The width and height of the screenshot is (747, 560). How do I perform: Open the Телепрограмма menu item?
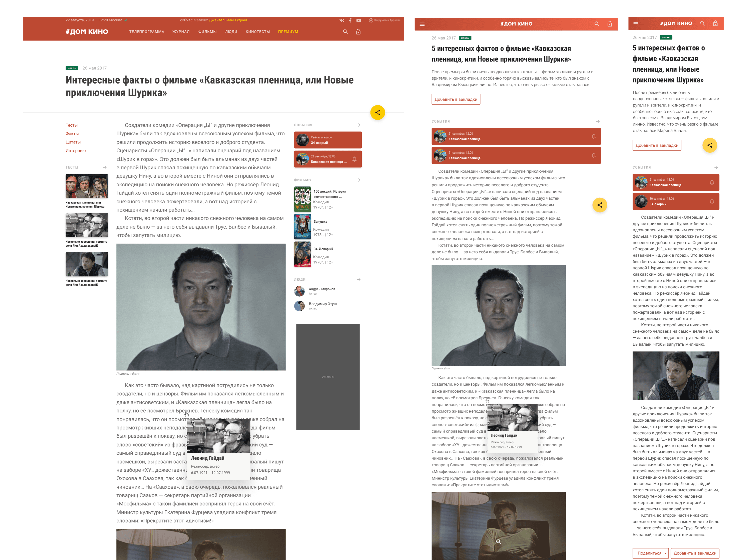pyautogui.click(x=146, y=32)
